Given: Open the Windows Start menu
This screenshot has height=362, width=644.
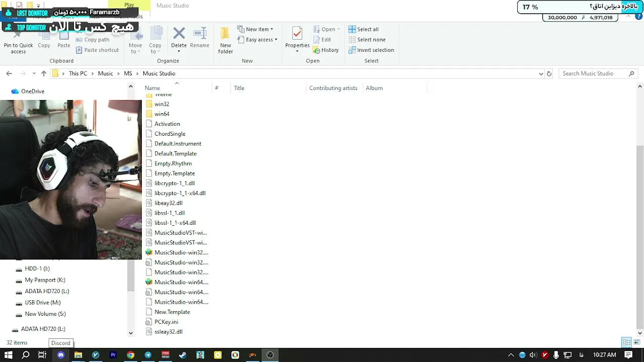Looking at the screenshot, I should 9,355.
